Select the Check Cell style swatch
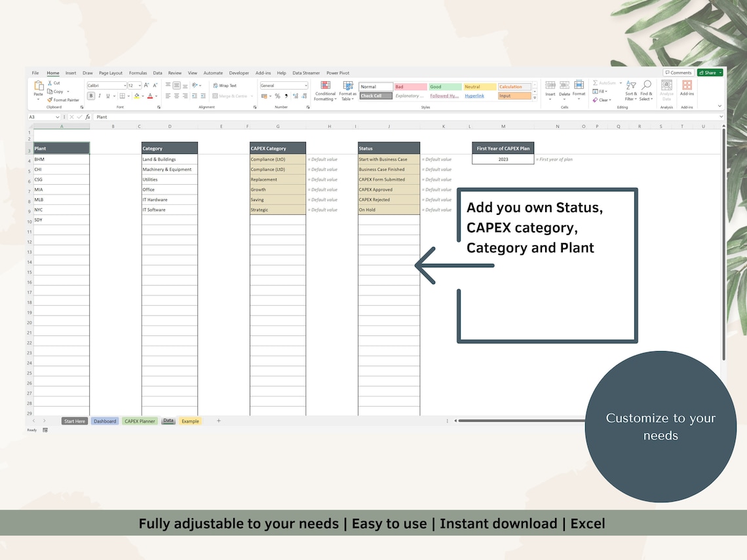This screenshot has height=560, width=747. click(375, 96)
